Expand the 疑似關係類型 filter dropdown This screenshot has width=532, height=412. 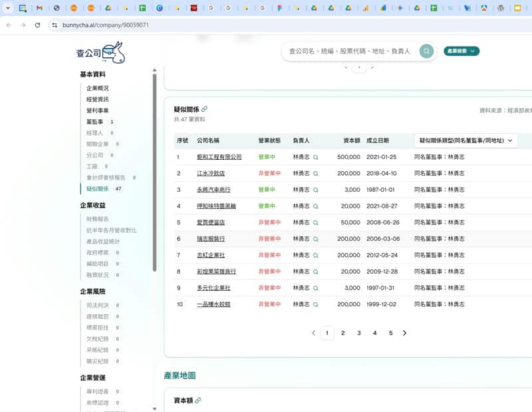465,140
